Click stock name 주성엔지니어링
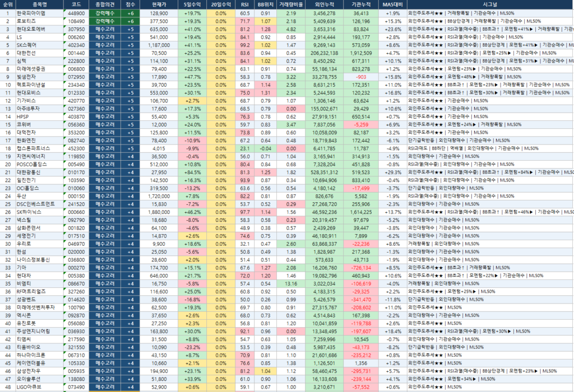The height and width of the screenshot is (392, 574). point(33,332)
